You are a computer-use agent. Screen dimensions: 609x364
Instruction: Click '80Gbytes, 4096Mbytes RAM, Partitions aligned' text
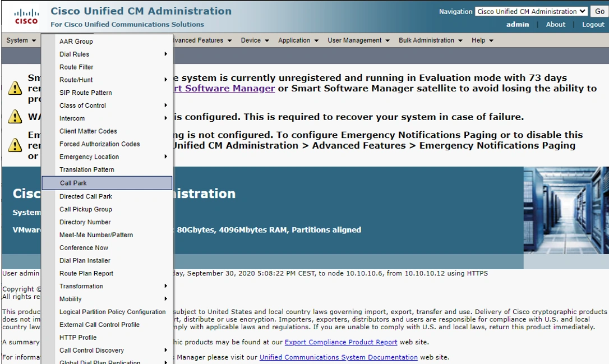coord(269,229)
